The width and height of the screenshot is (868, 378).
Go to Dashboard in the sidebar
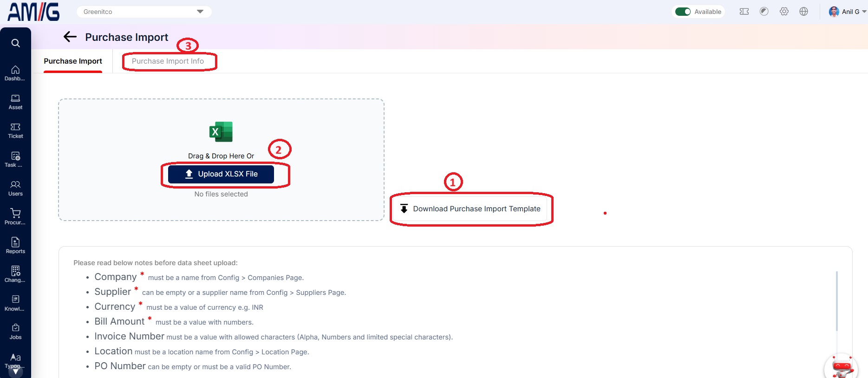pyautogui.click(x=15, y=73)
